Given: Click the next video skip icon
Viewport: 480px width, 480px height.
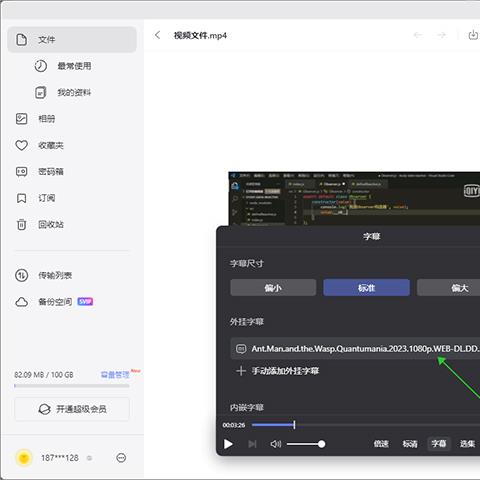Looking at the screenshot, I should tap(252, 444).
